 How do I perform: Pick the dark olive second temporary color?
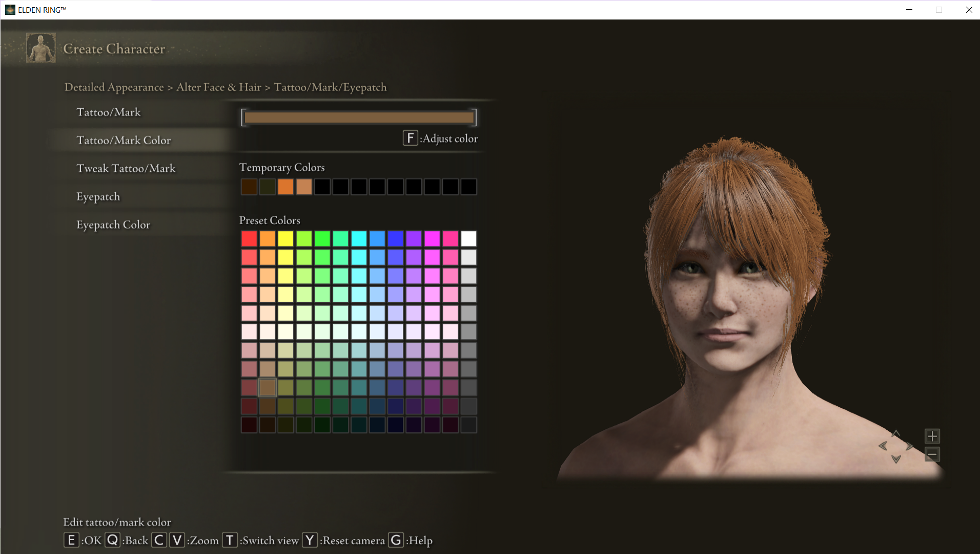[x=268, y=187]
